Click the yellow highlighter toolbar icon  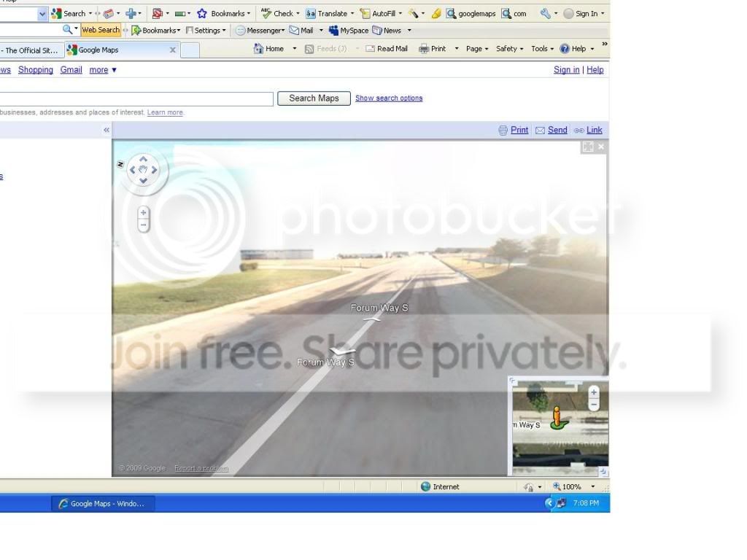click(436, 14)
